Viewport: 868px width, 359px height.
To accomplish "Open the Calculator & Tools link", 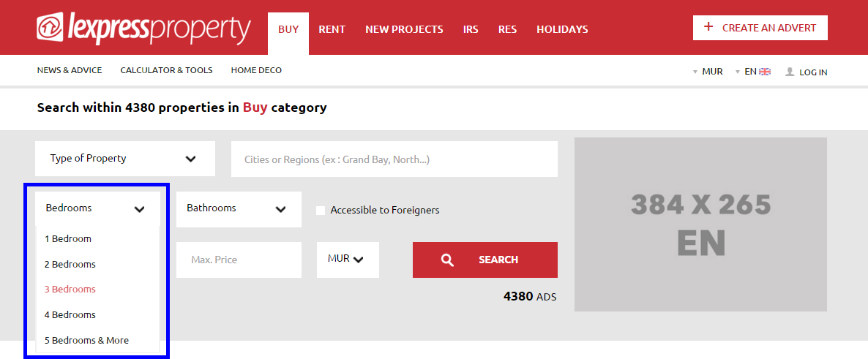I will pos(167,70).
